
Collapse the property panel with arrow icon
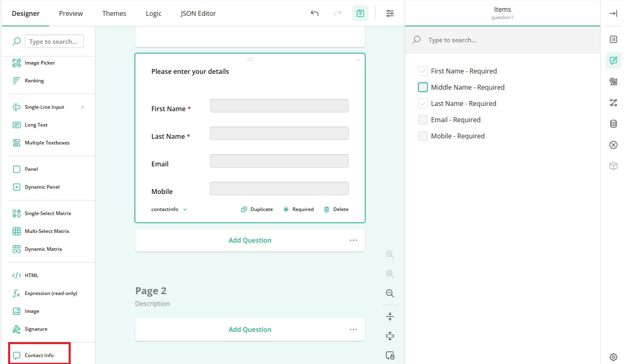pos(613,13)
